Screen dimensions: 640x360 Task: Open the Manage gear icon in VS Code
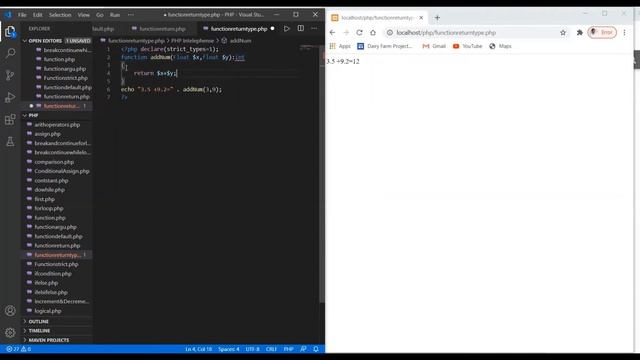pyautogui.click(x=10, y=332)
